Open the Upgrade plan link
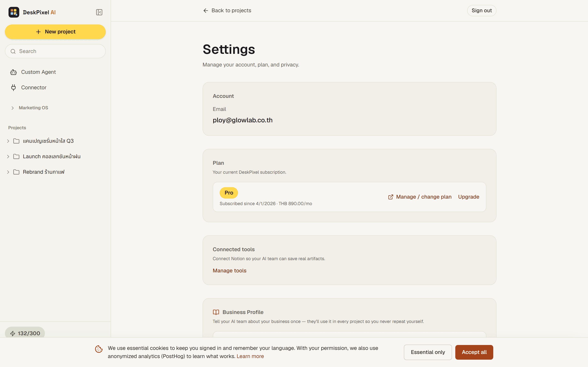This screenshot has height=367, width=588. coord(468,197)
